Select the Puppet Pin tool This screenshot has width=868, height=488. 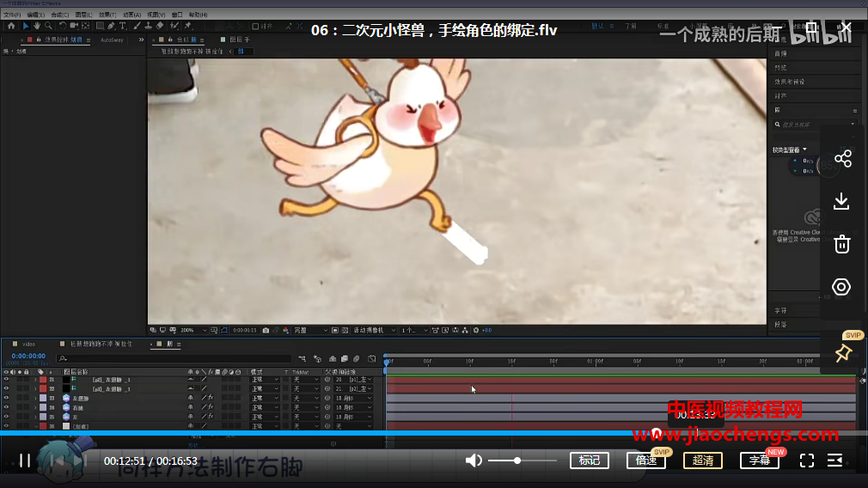click(x=188, y=26)
